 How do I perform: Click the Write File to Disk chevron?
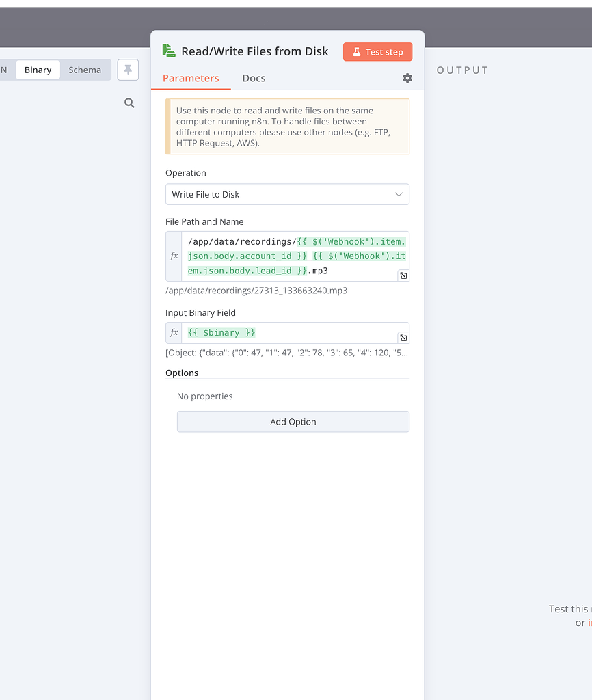(x=399, y=194)
